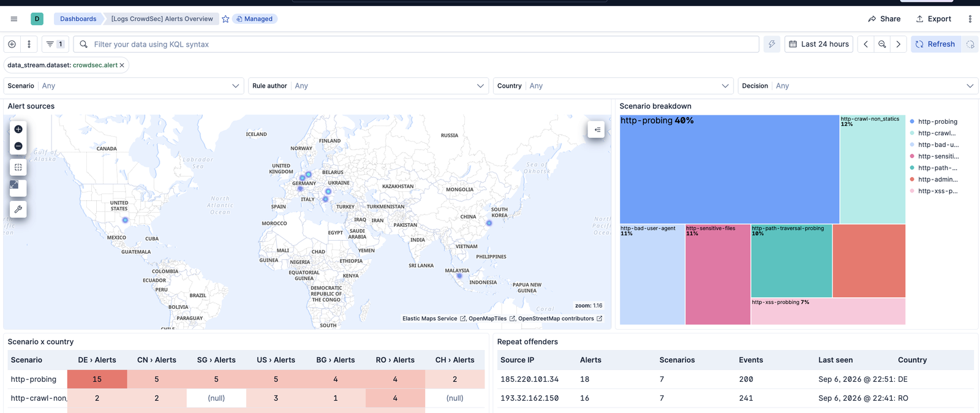Image resolution: width=980 pixels, height=413 pixels.
Task: Open the main navigation hamburger menu
Action: coord(14,19)
